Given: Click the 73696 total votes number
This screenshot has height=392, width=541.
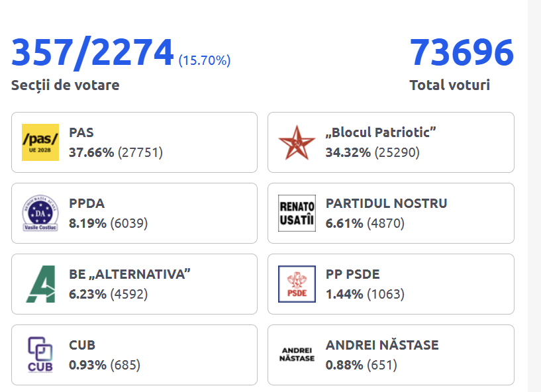Looking at the screenshot, I should [462, 52].
